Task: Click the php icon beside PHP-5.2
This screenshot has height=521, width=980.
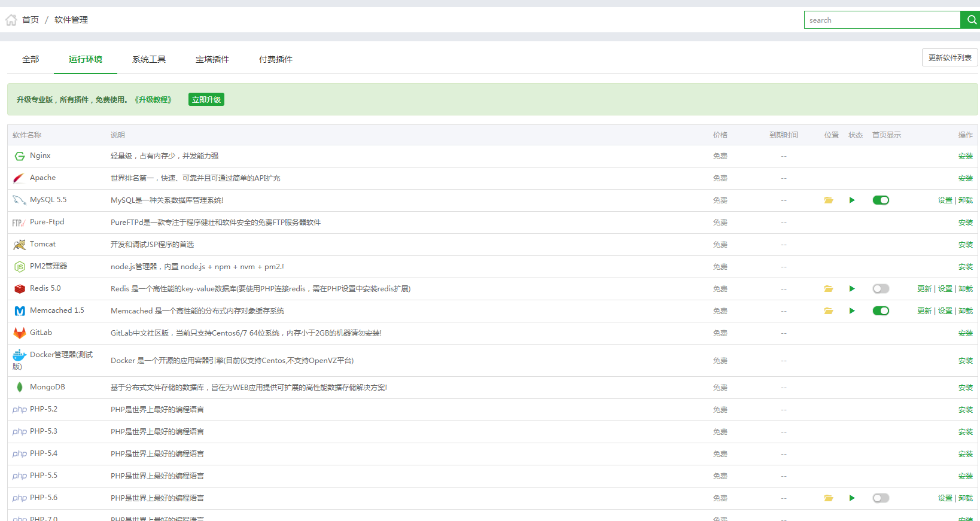Action: tap(20, 410)
